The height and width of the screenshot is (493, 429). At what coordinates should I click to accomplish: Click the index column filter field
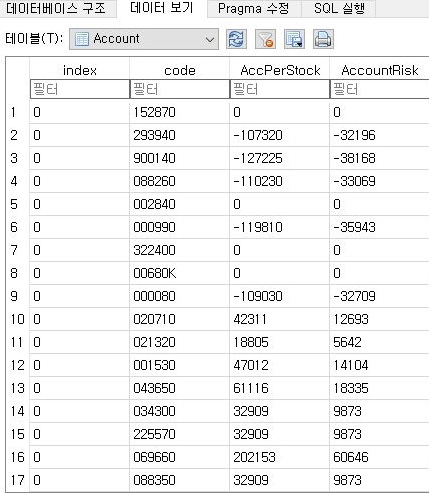(80, 89)
